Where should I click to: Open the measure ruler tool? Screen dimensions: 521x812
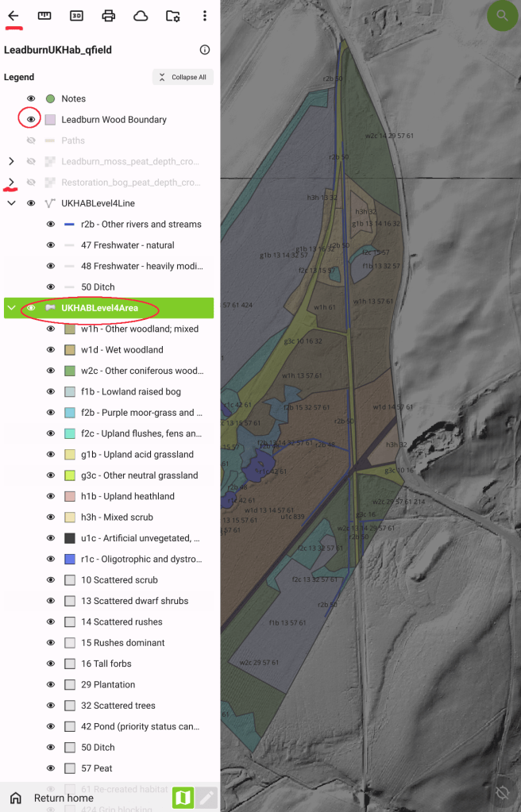(44, 16)
